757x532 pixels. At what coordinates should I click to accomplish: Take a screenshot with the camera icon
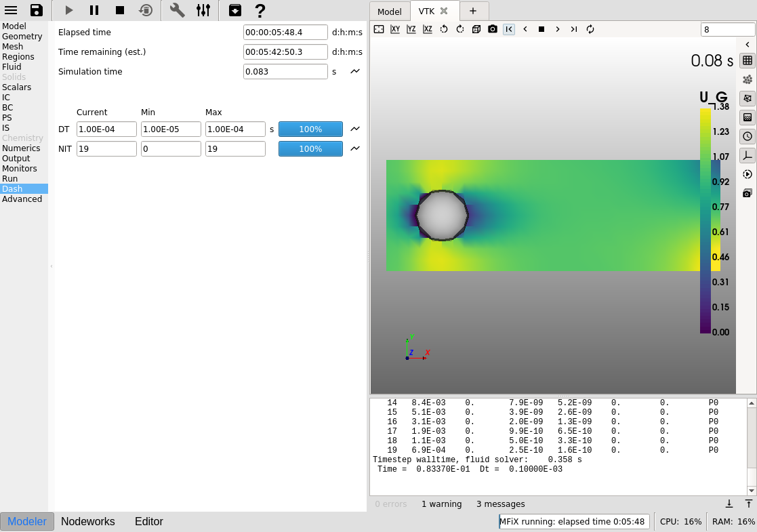493,29
